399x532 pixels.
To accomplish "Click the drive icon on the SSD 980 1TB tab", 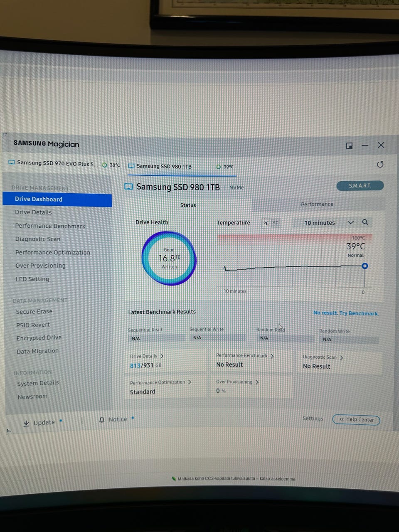I will [131, 166].
